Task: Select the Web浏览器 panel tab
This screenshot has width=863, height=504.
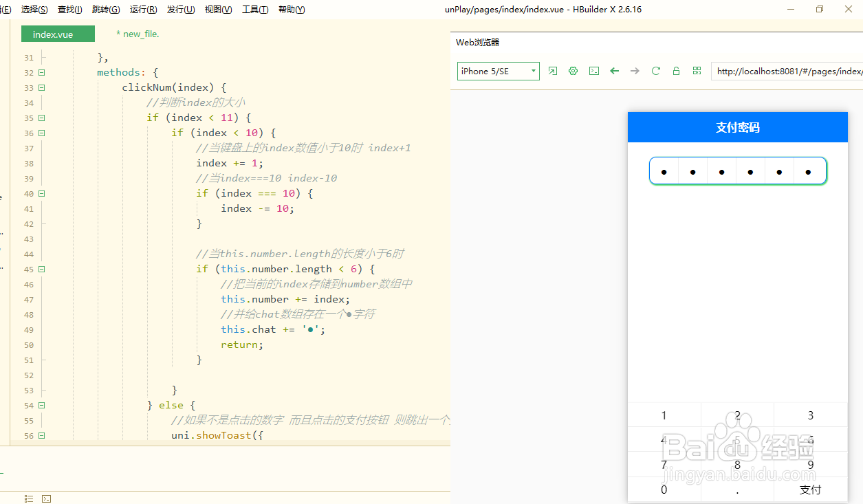Action: coord(477,42)
